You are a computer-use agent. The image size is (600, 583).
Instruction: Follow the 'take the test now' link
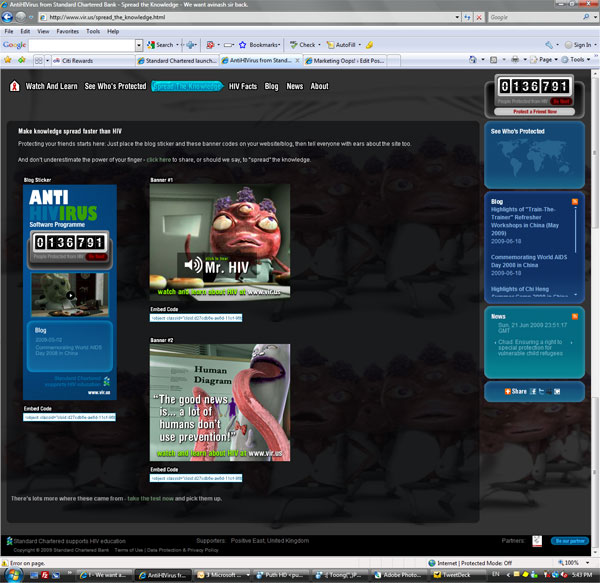pyautogui.click(x=150, y=498)
